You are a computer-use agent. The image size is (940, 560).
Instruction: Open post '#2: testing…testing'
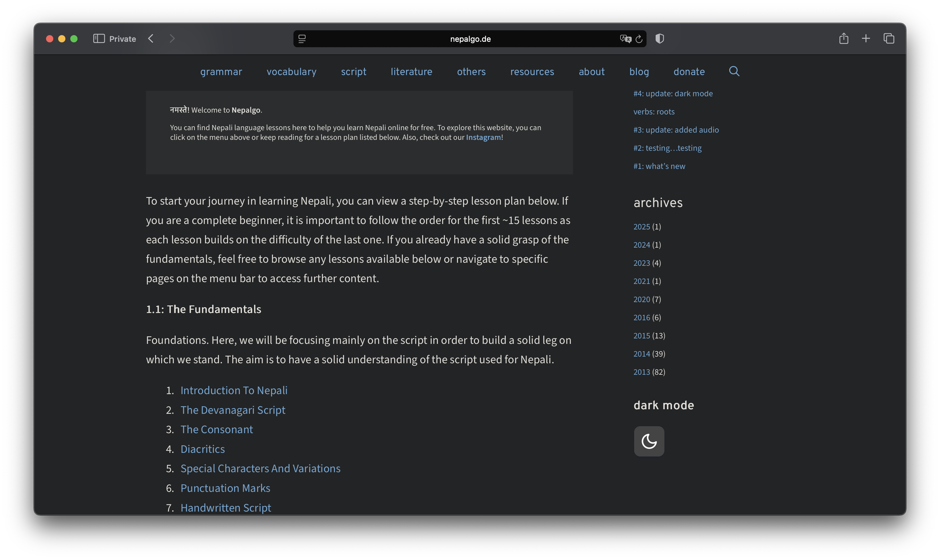[x=667, y=148]
